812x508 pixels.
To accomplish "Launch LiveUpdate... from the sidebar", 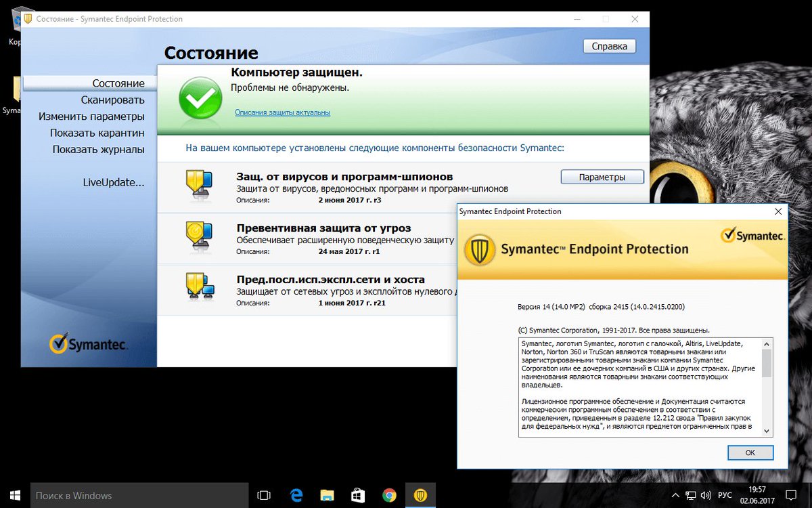I will [114, 182].
